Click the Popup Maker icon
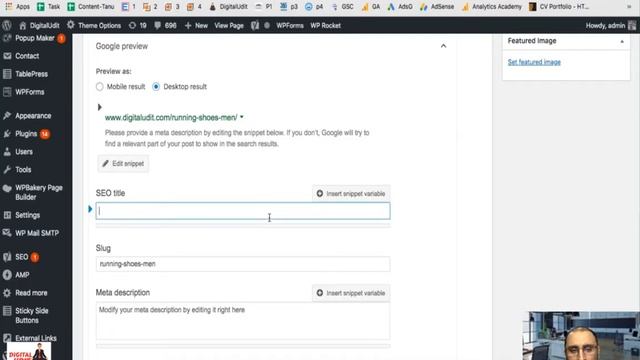The image size is (640, 360). (7, 38)
